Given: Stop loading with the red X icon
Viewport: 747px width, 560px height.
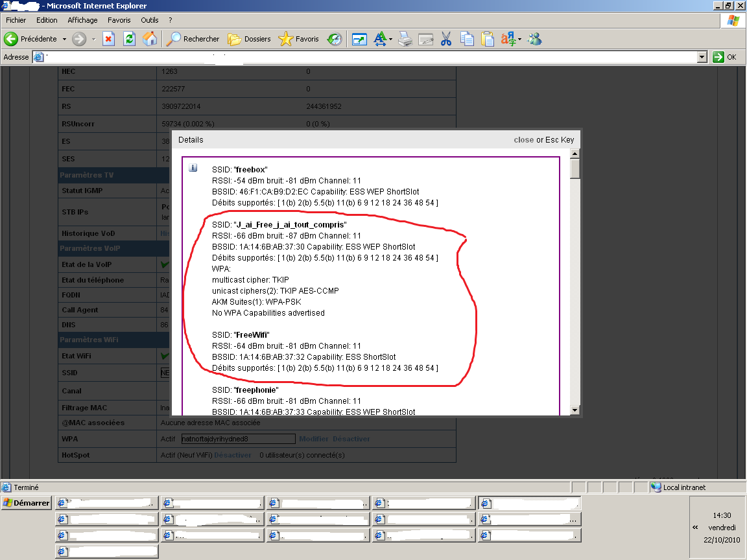Looking at the screenshot, I should [109, 39].
